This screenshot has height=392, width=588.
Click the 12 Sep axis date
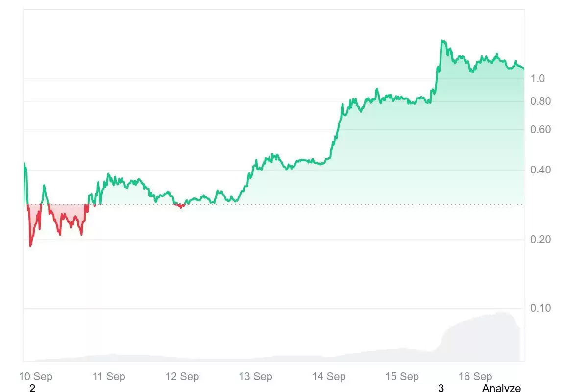click(182, 376)
